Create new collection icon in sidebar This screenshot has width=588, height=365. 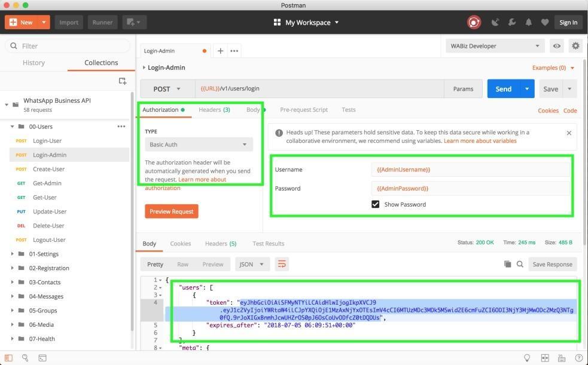[123, 81]
